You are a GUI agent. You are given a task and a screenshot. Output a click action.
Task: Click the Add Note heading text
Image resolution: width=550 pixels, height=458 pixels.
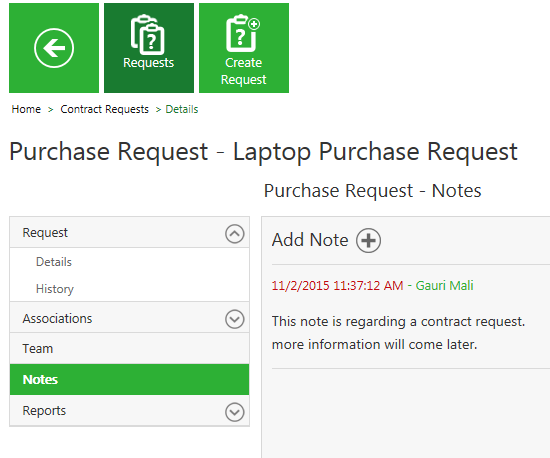click(310, 240)
